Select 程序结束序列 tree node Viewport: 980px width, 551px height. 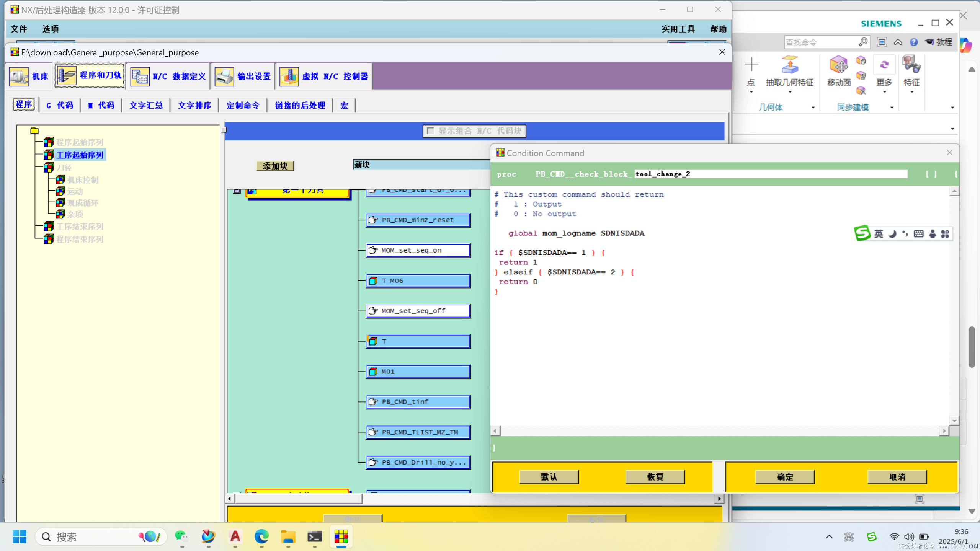tap(80, 239)
